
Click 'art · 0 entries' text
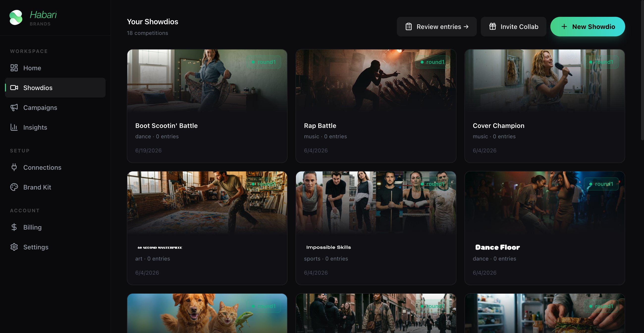pos(153,259)
